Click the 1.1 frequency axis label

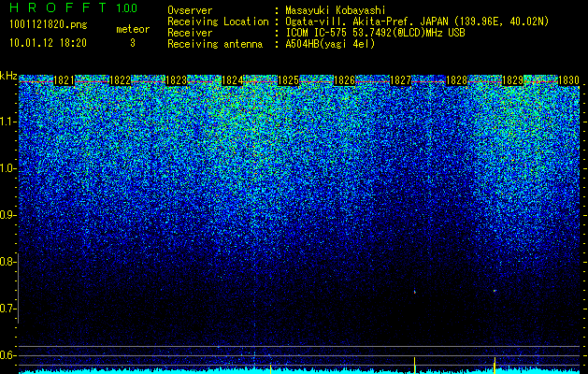coord(7,122)
